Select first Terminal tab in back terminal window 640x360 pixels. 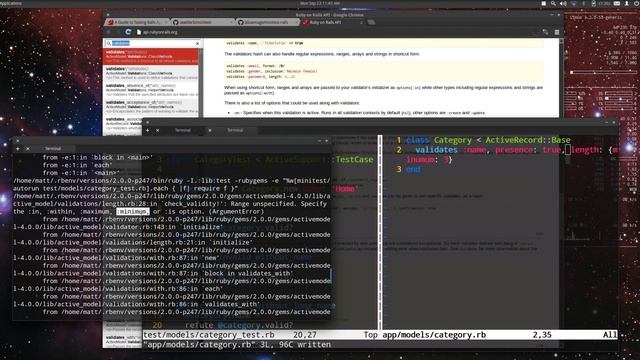point(182,130)
